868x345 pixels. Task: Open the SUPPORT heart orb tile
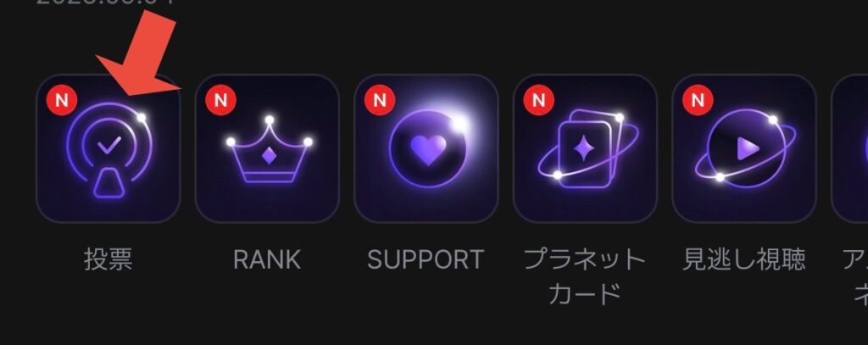pyautogui.click(x=426, y=148)
